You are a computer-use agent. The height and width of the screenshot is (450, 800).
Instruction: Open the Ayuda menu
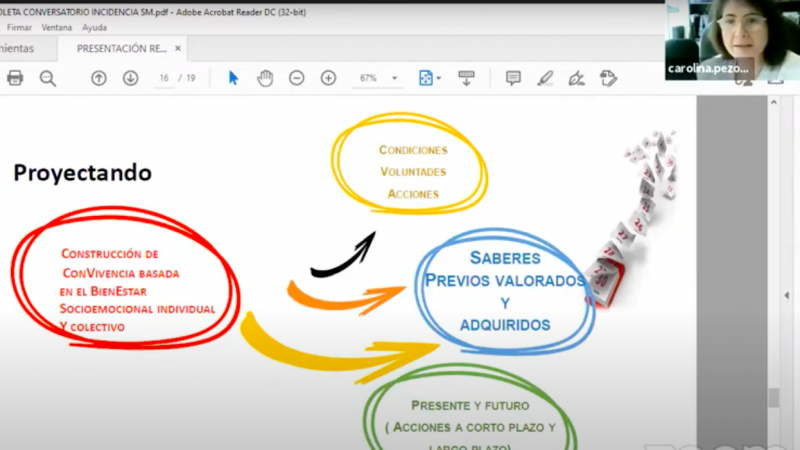pyautogui.click(x=94, y=28)
